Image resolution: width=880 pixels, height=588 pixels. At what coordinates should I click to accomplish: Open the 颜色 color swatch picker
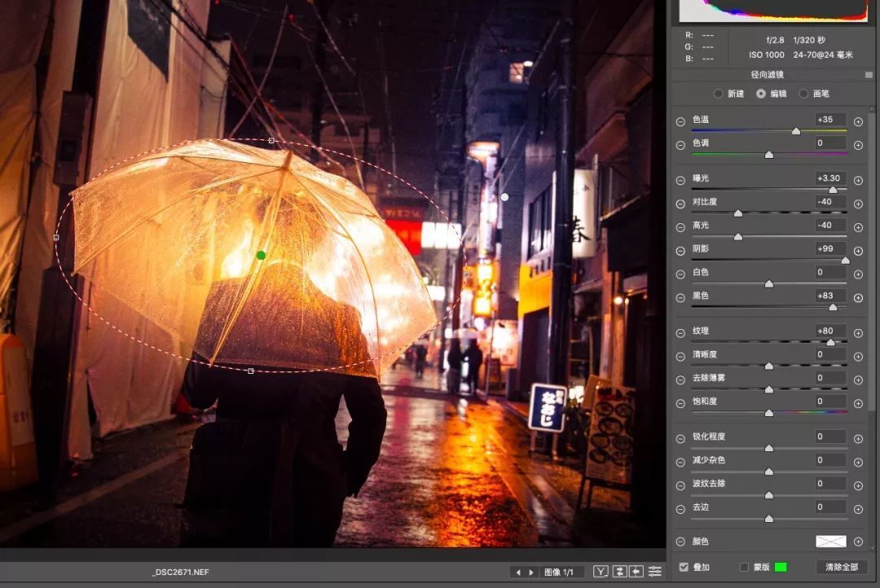click(x=830, y=542)
